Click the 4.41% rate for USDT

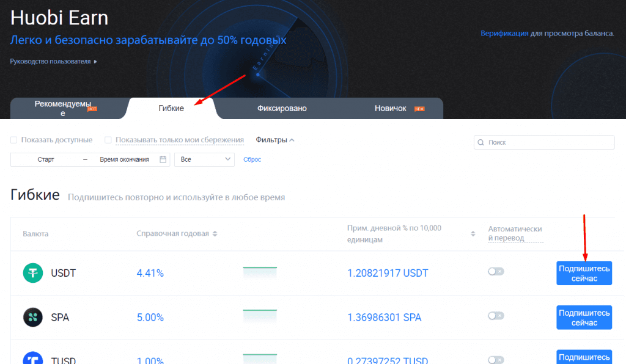pos(150,273)
